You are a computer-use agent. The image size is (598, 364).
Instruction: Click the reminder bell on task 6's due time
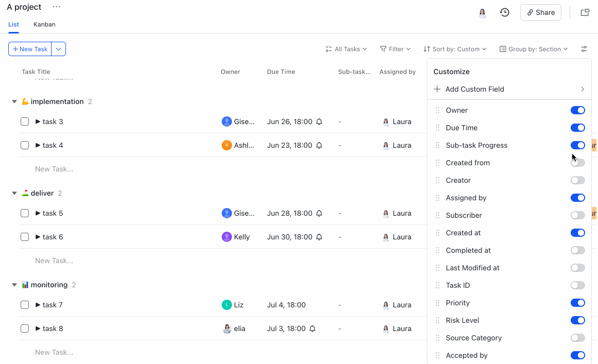(x=320, y=237)
